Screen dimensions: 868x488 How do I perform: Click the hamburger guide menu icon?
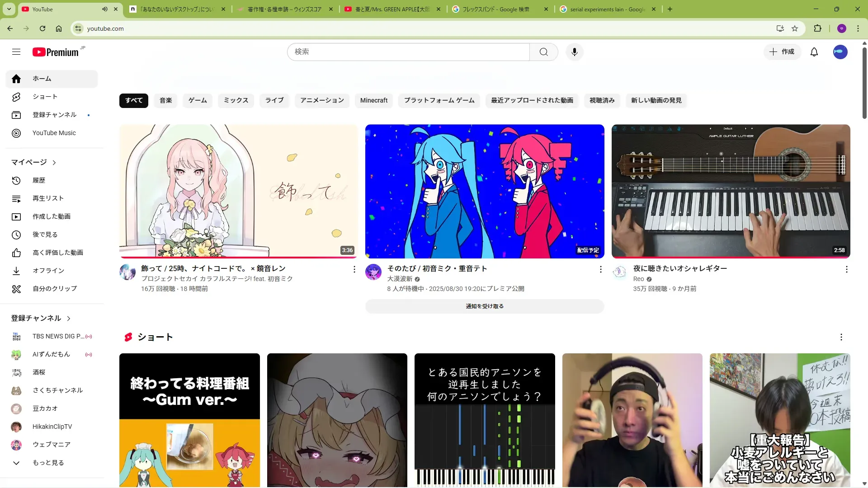click(x=16, y=52)
